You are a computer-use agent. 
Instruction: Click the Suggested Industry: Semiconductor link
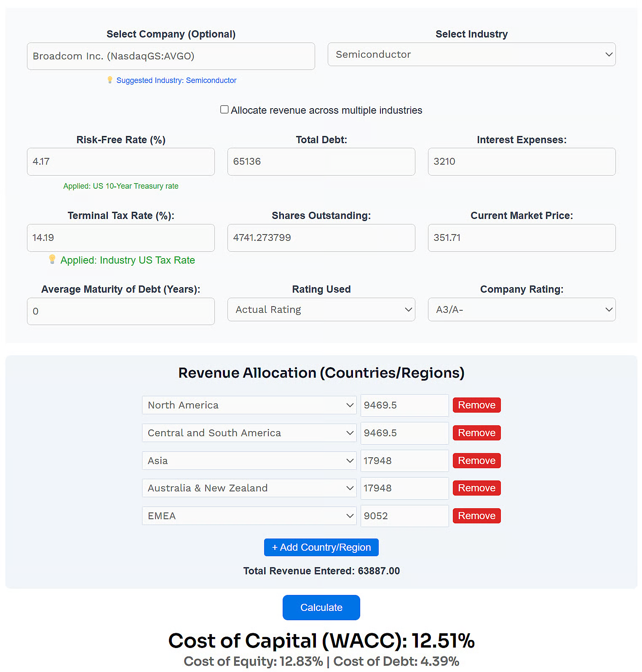(176, 80)
